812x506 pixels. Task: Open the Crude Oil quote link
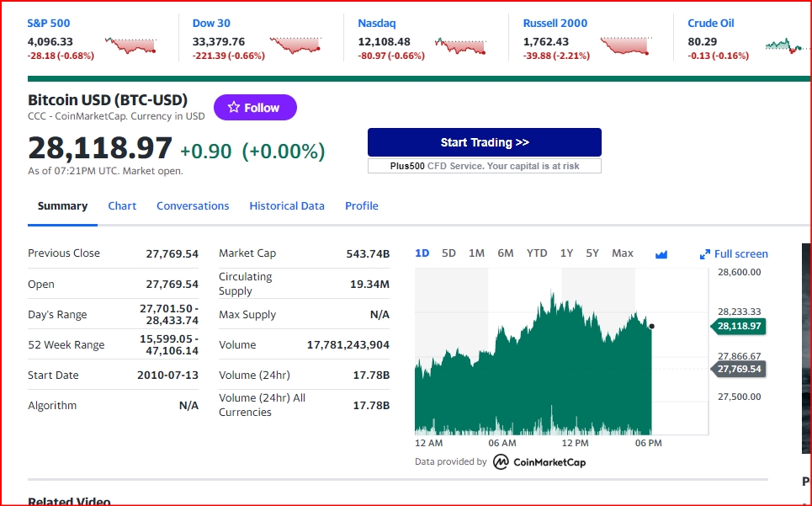point(711,24)
